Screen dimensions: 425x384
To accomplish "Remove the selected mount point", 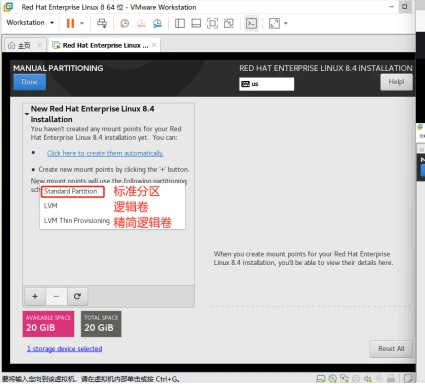I will 56,296.
